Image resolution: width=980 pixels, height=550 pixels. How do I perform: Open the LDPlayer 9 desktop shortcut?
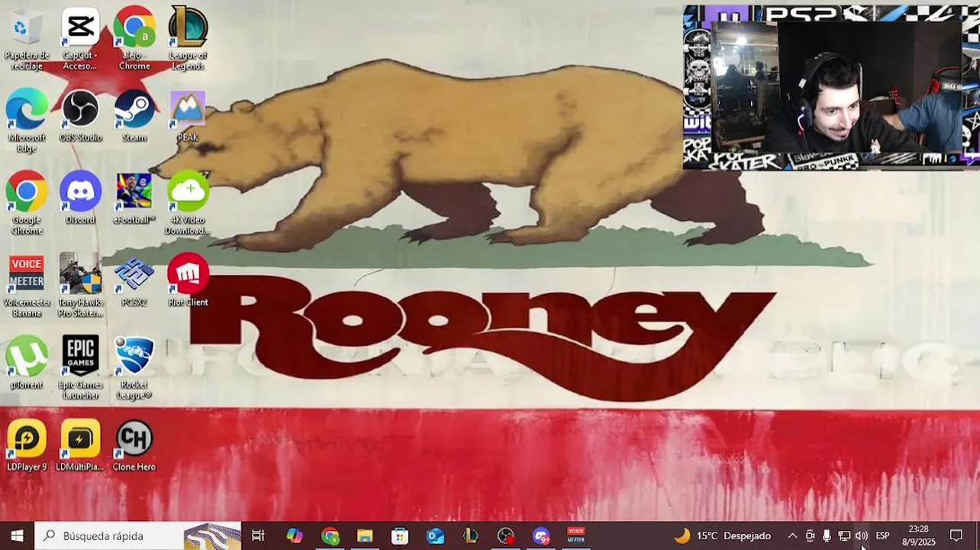27,446
